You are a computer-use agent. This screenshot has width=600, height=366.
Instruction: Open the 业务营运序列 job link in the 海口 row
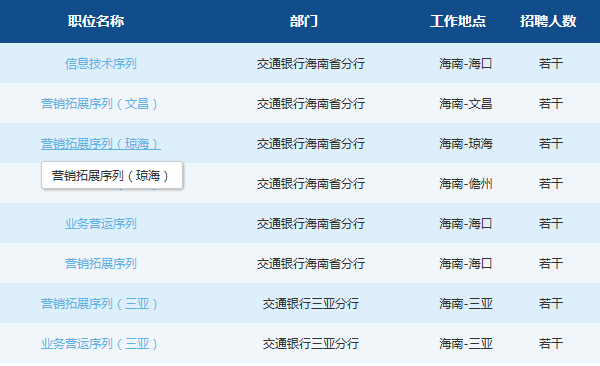(101, 224)
